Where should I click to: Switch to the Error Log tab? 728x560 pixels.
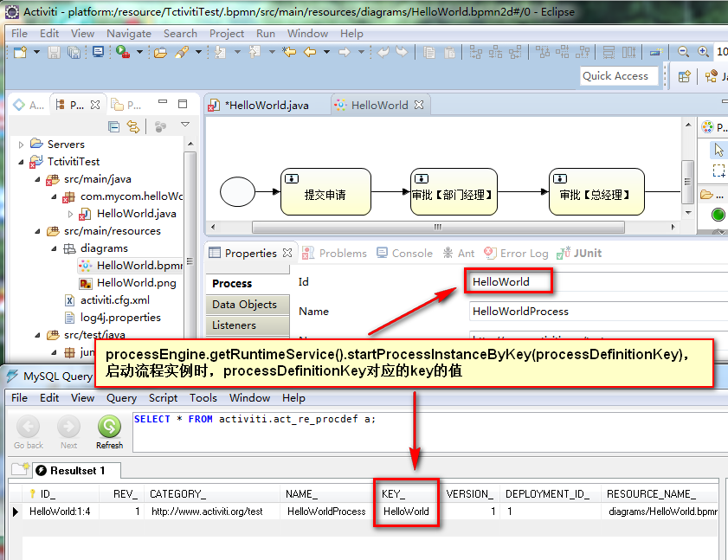[x=516, y=253]
